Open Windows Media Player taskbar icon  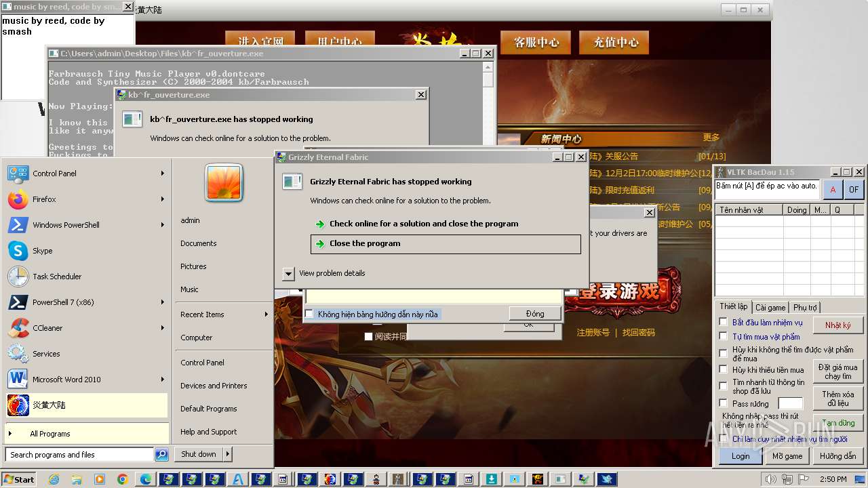[100, 479]
